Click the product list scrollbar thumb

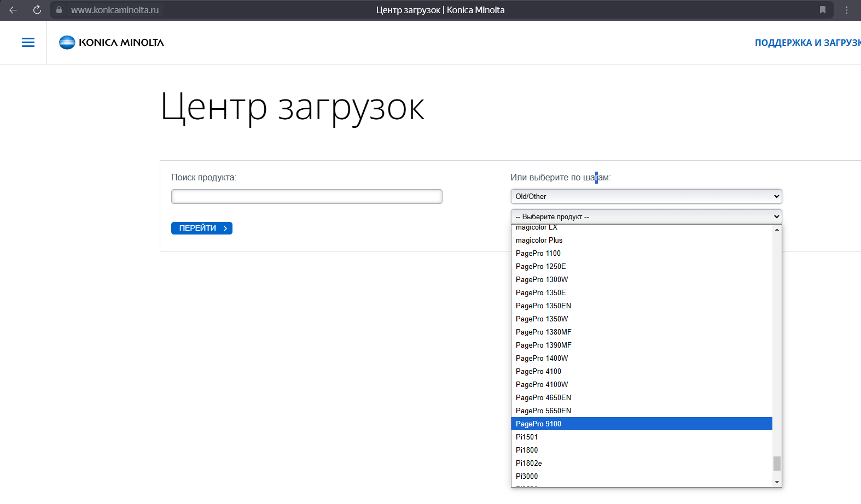(777, 464)
